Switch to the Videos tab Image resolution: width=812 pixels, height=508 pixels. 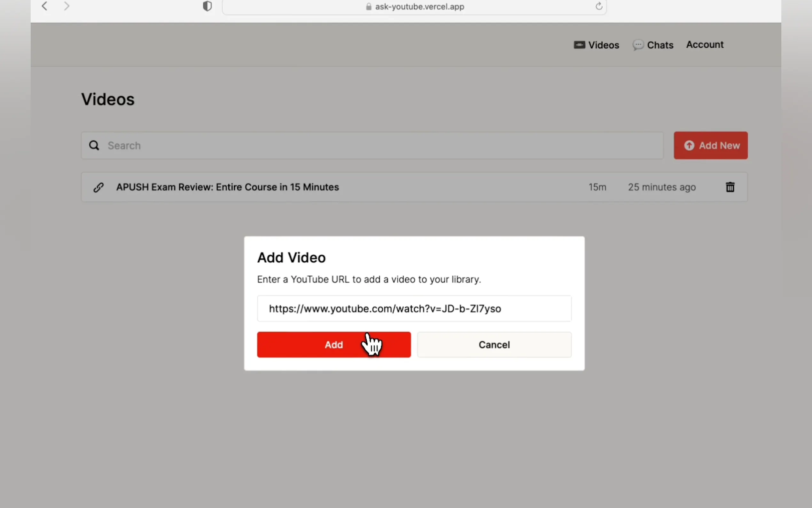coord(603,45)
